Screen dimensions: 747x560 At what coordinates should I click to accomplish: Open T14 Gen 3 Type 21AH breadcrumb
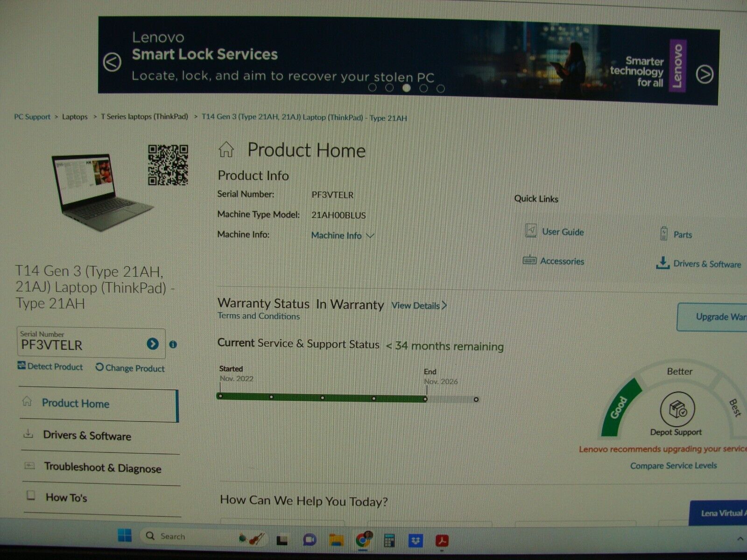pyautogui.click(x=304, y=118)
